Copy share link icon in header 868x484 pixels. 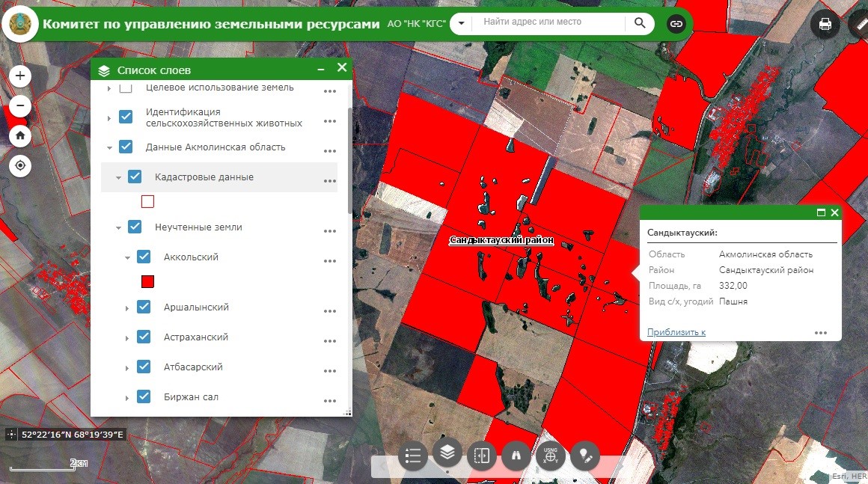click(x=676, y=24)
